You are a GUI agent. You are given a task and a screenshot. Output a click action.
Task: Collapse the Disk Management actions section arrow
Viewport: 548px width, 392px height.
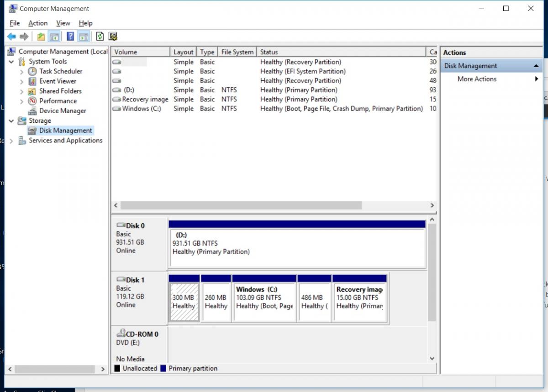(536, 66)
